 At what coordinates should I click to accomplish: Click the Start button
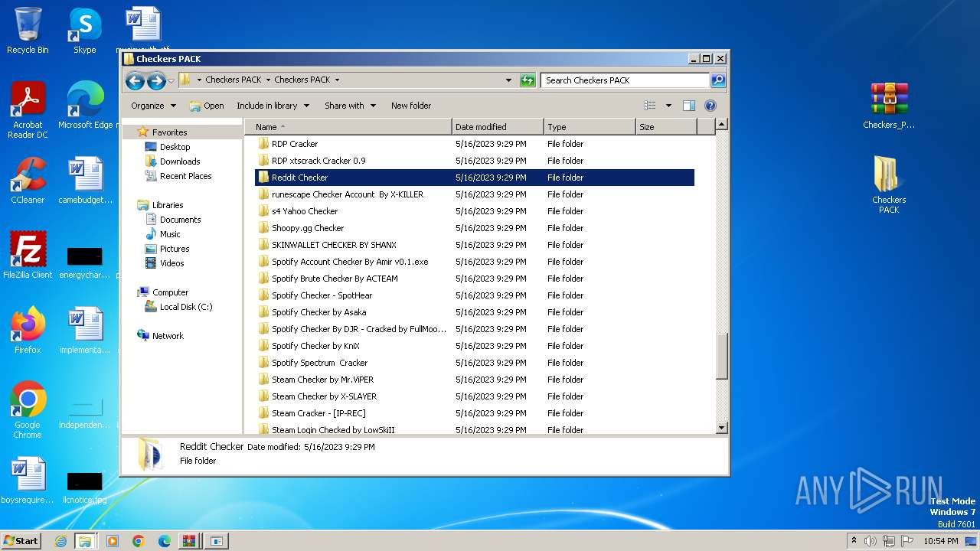click(x=21, y=541)
